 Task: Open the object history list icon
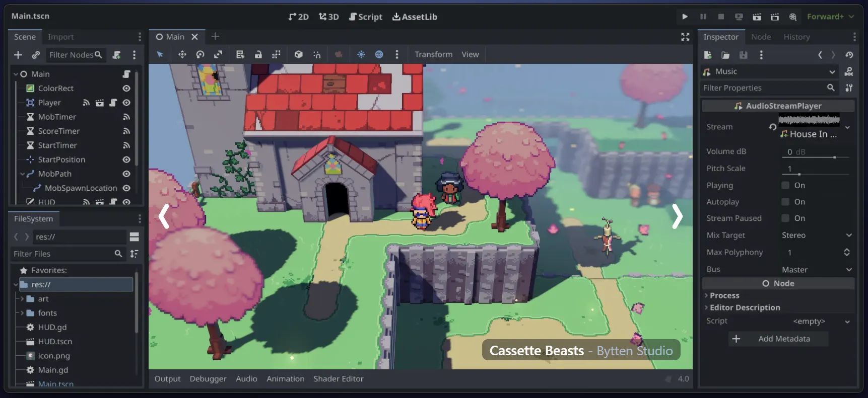(849, 55)
